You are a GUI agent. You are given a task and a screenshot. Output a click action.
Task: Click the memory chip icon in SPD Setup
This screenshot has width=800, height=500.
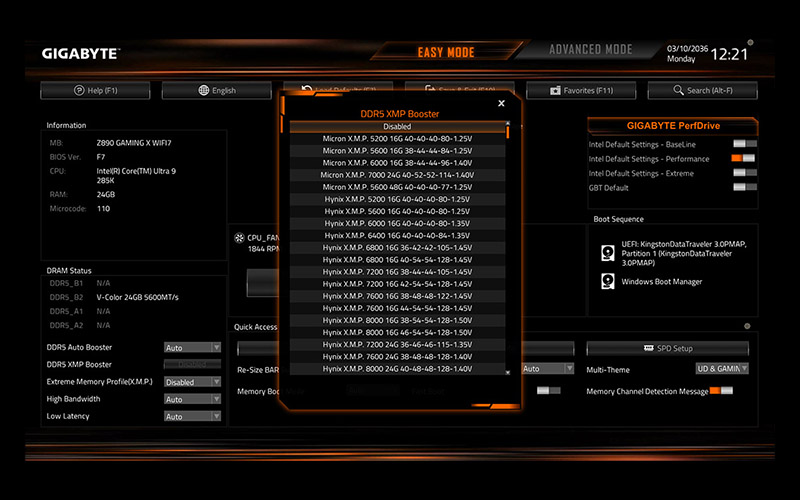click(648, 348)
